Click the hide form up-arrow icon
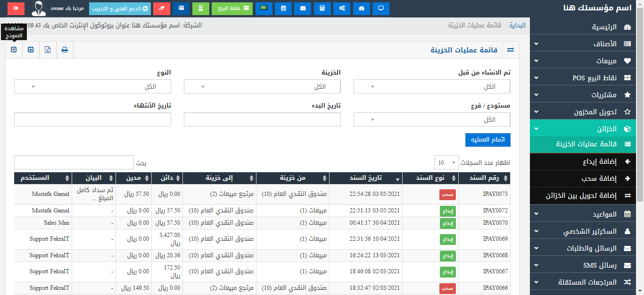 tap(31, 50)
